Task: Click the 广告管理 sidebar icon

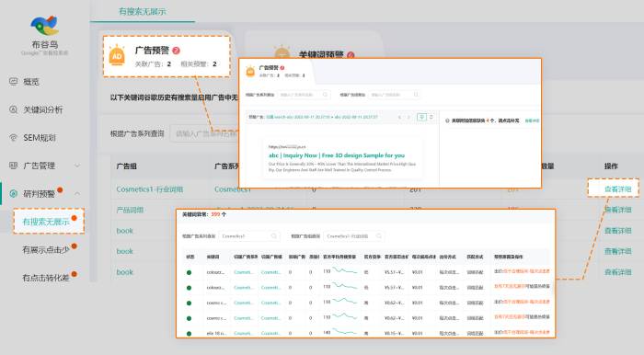Action: point(14,166)
